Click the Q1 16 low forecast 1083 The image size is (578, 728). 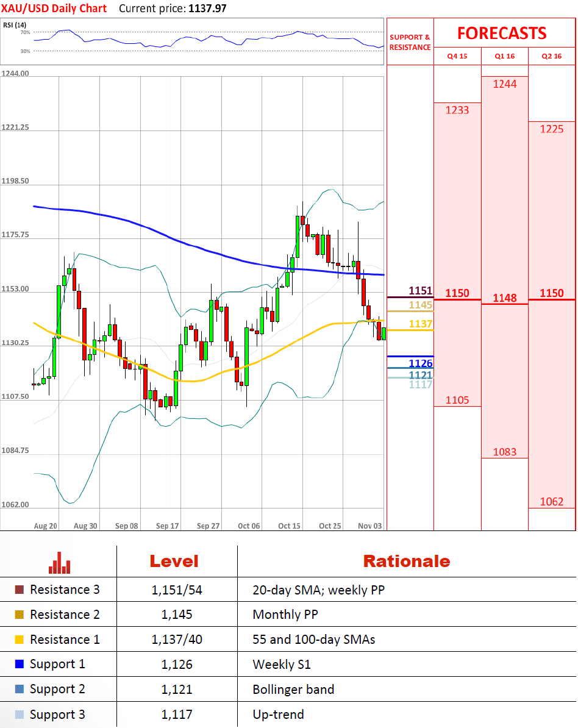505,452
